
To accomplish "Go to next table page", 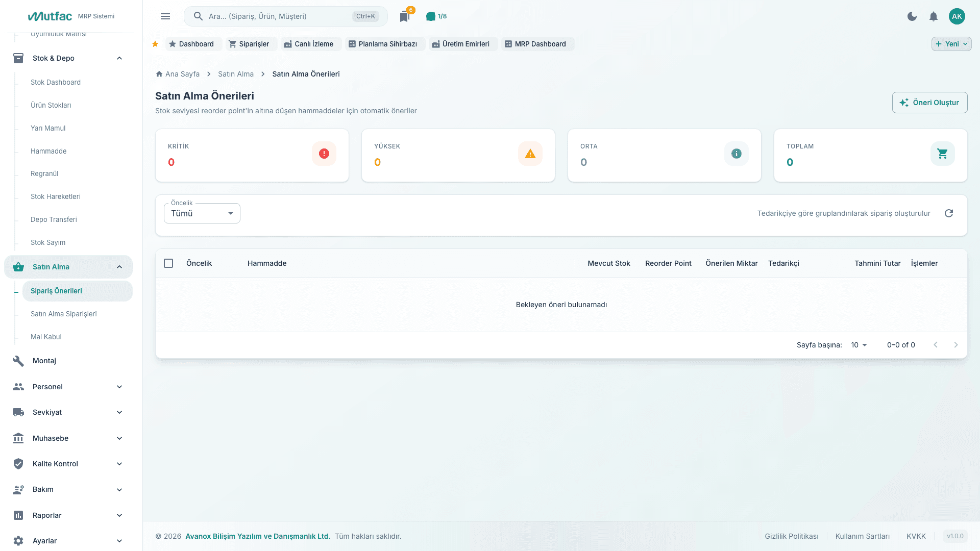I will [x=956, y=345].
